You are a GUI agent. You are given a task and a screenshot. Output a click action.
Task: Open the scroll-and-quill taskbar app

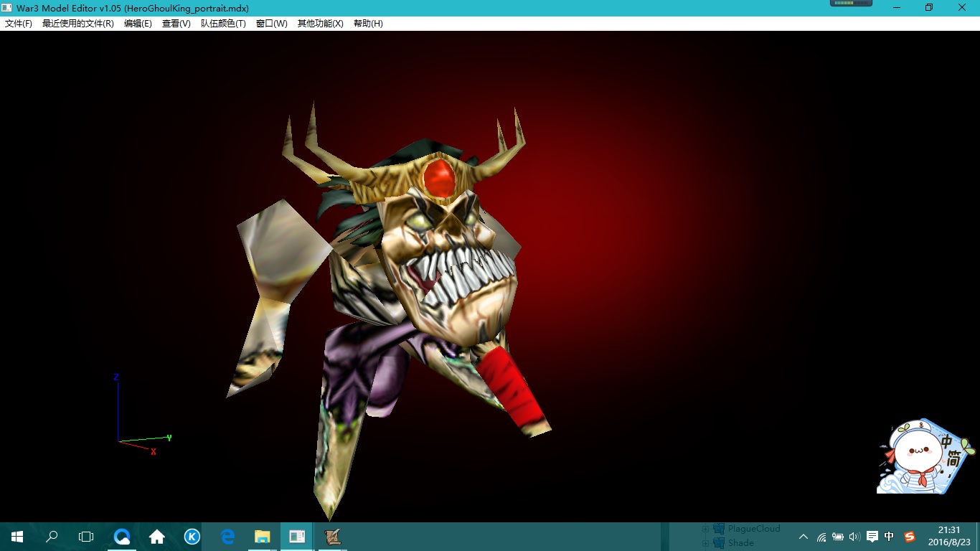coord(332,537)
